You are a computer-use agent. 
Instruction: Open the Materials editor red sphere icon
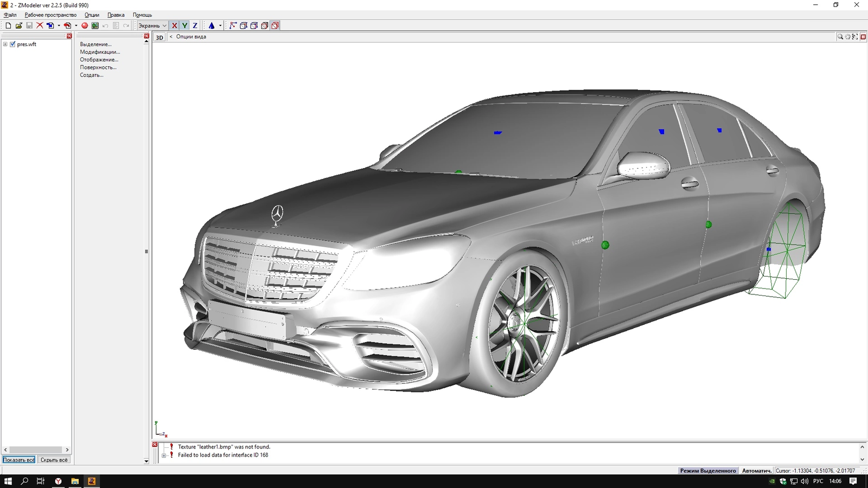pyautogui.click(x=85, y=25)
